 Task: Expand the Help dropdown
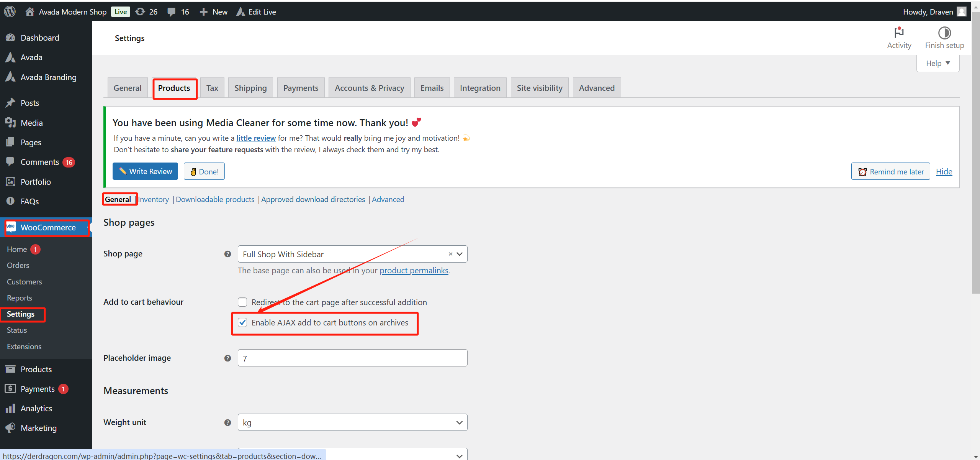pyautogui.click(x=937, y=63)
